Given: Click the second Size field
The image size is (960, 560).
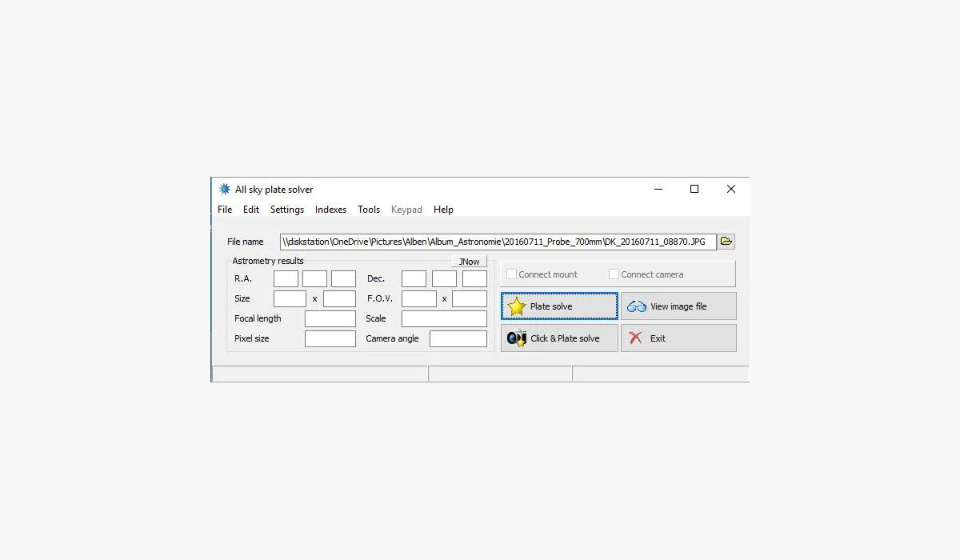Looking at the screenshot, I should [339, 298].
